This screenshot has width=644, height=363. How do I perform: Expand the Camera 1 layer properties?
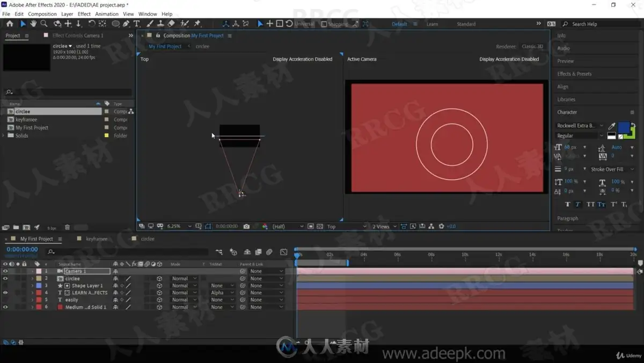[x=32, y=271]
